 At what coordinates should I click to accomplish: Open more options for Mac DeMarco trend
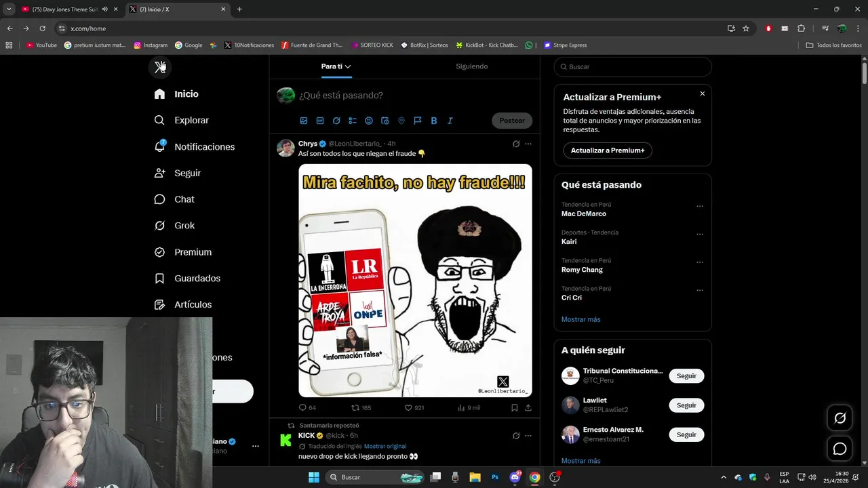[x=700, y=206]
